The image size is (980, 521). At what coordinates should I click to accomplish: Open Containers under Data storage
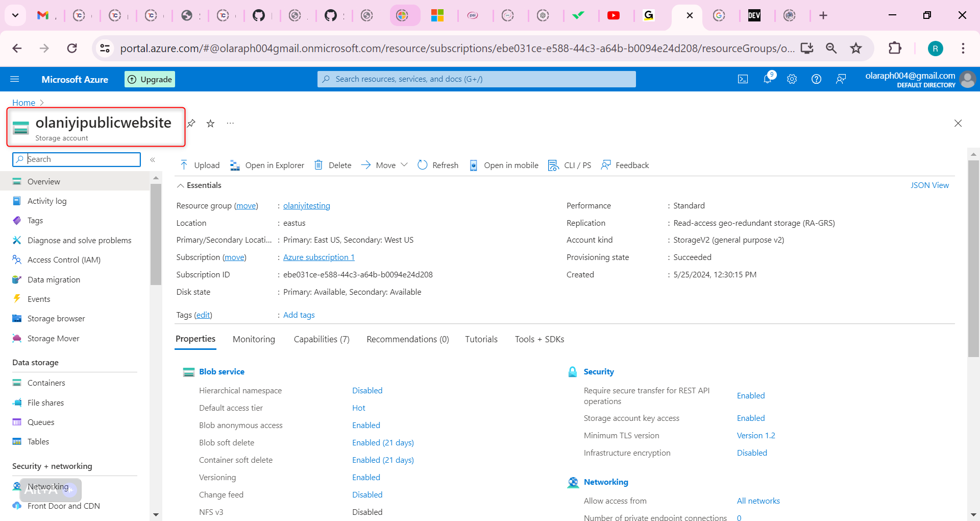(46, 382)
